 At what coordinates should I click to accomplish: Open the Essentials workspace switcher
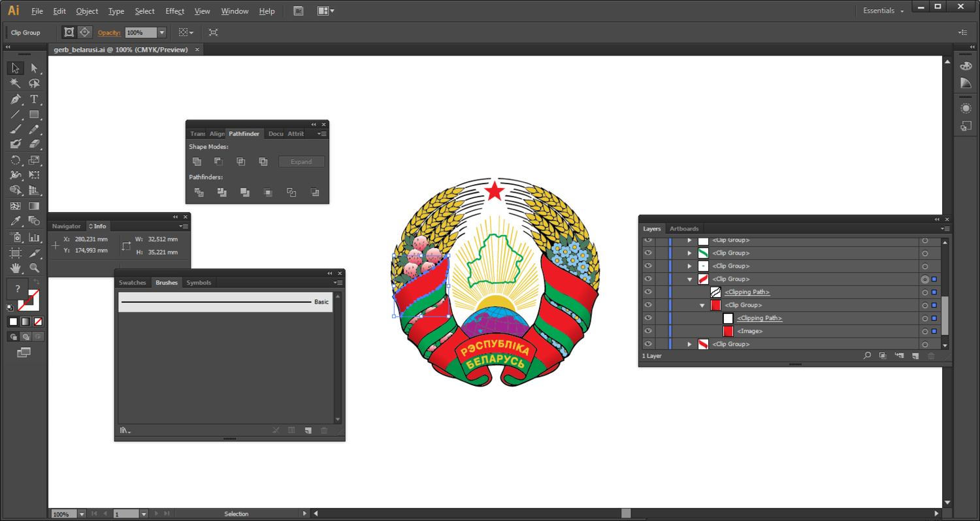883,10
